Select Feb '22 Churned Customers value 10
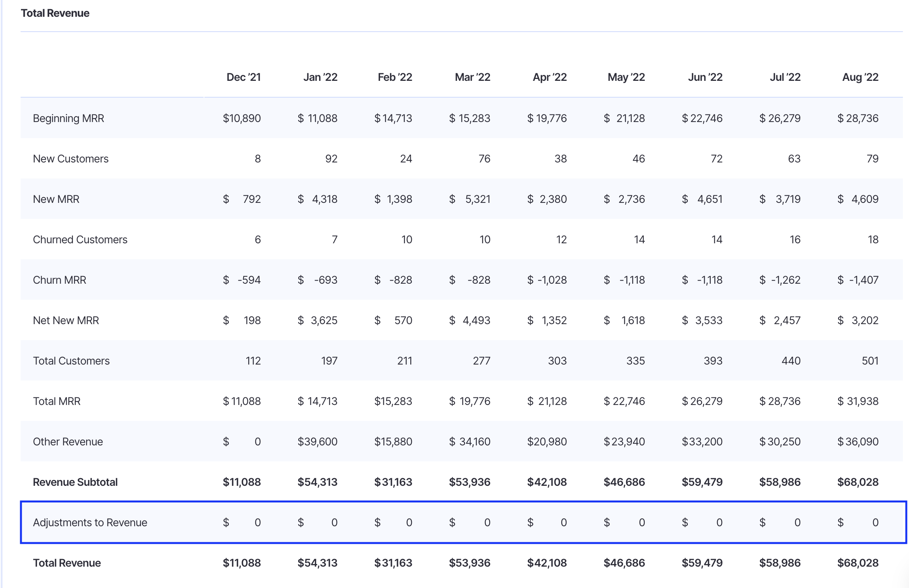This screenshot has width=909, height=588. click(x=406, y=240)
